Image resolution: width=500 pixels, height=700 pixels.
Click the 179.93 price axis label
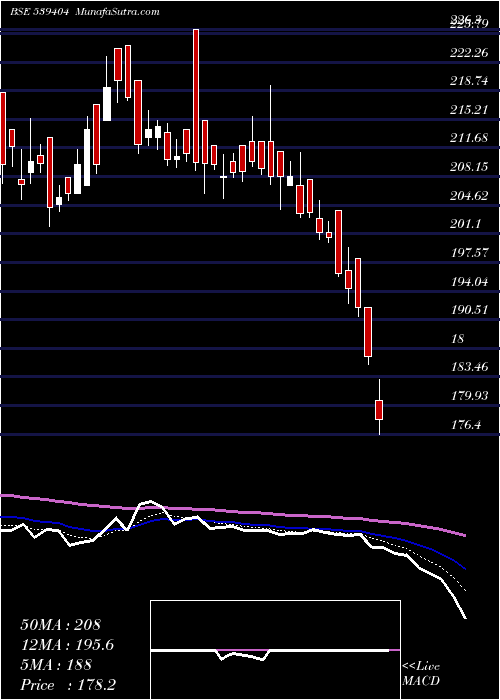469,396
